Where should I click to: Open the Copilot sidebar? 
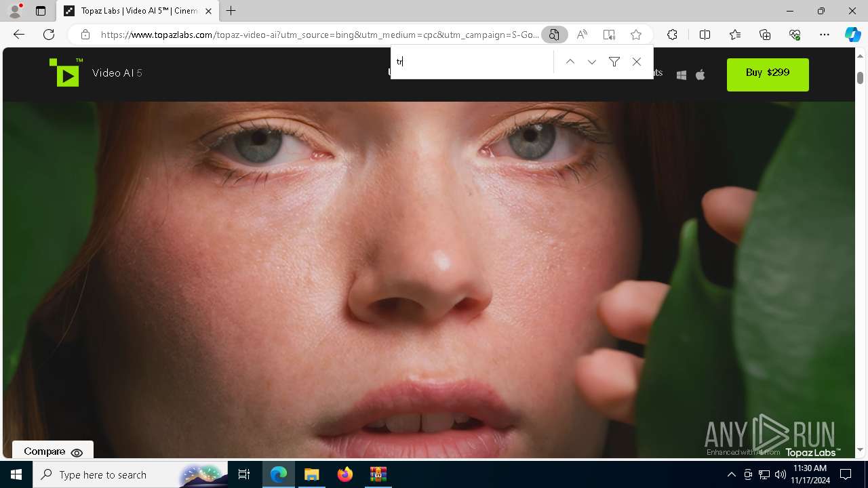pyautogui.click(x=853, y=35)
